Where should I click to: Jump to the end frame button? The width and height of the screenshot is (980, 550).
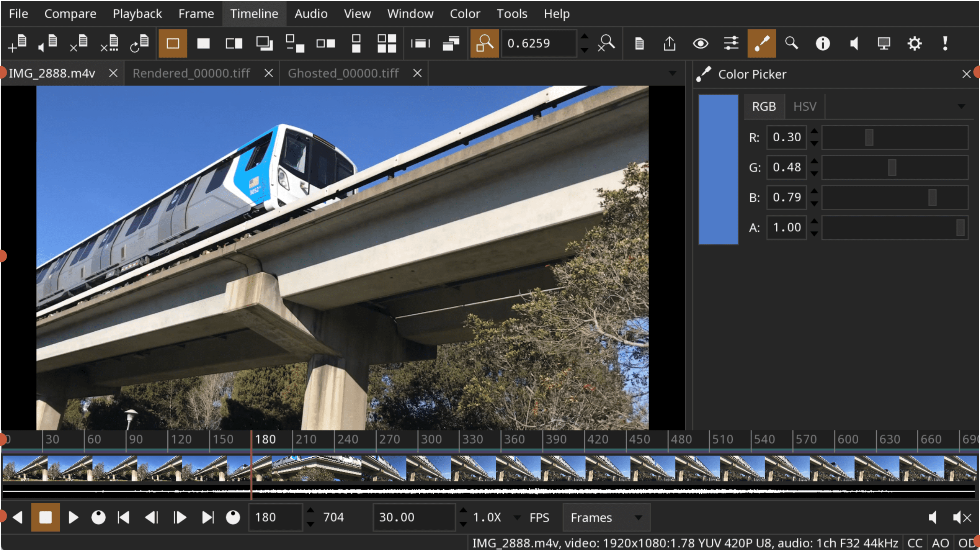[207, 517]
